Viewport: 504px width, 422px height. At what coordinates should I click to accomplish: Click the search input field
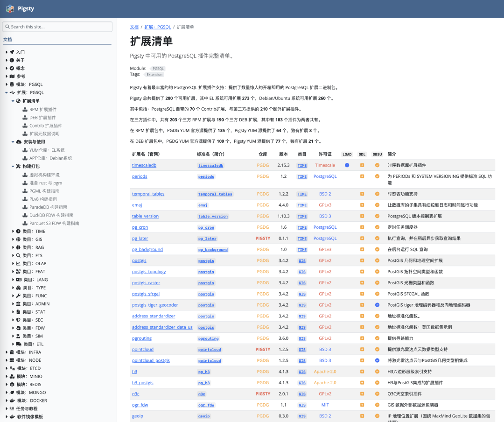point(57,27)
